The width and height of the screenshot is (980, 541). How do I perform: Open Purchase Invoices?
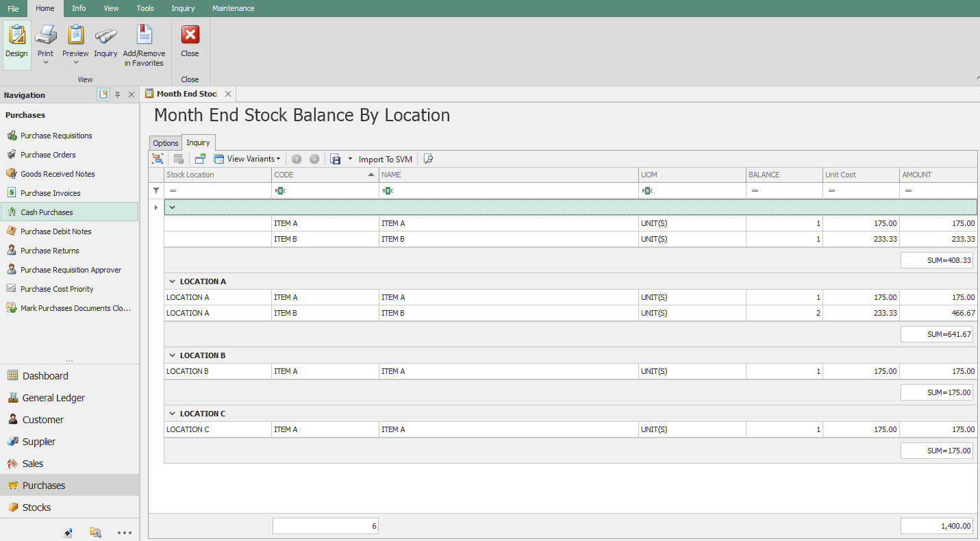click(69, 193)
